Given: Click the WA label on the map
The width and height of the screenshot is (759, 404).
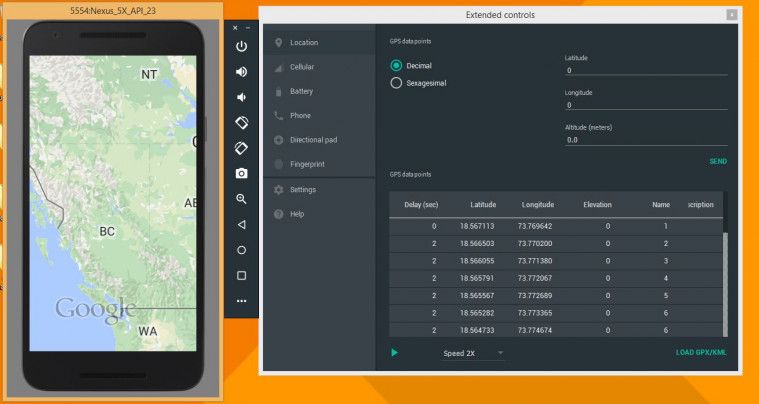Looking at the screenshot, I should (x=148, y=331).
